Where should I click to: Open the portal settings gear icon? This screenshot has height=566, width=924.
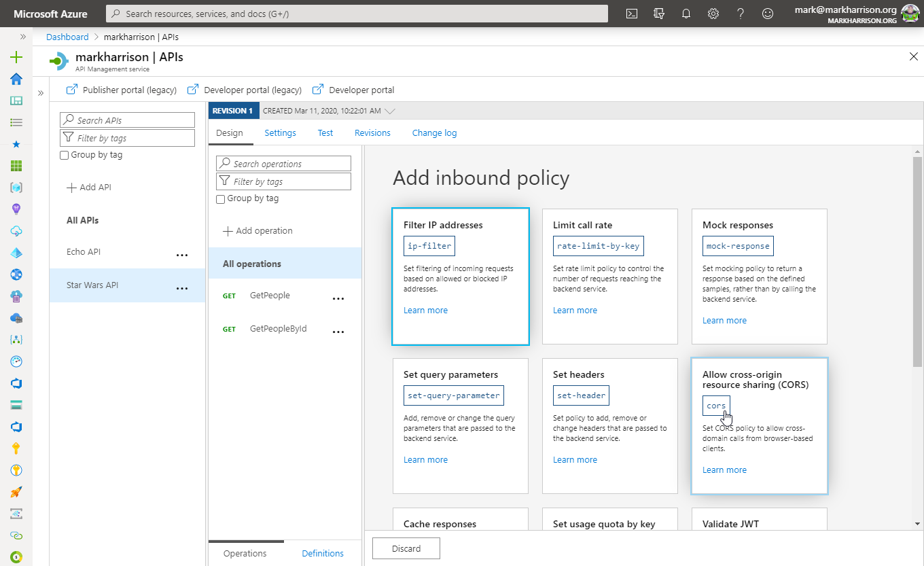(713, 13)
